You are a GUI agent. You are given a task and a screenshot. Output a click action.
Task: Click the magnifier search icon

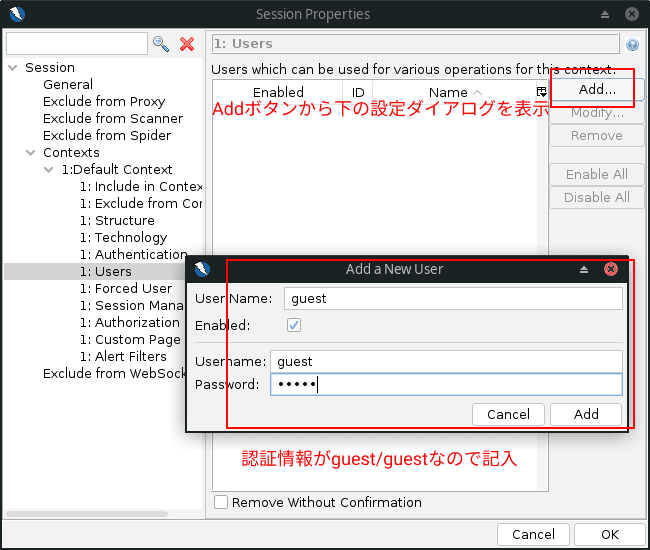[161, 44]
